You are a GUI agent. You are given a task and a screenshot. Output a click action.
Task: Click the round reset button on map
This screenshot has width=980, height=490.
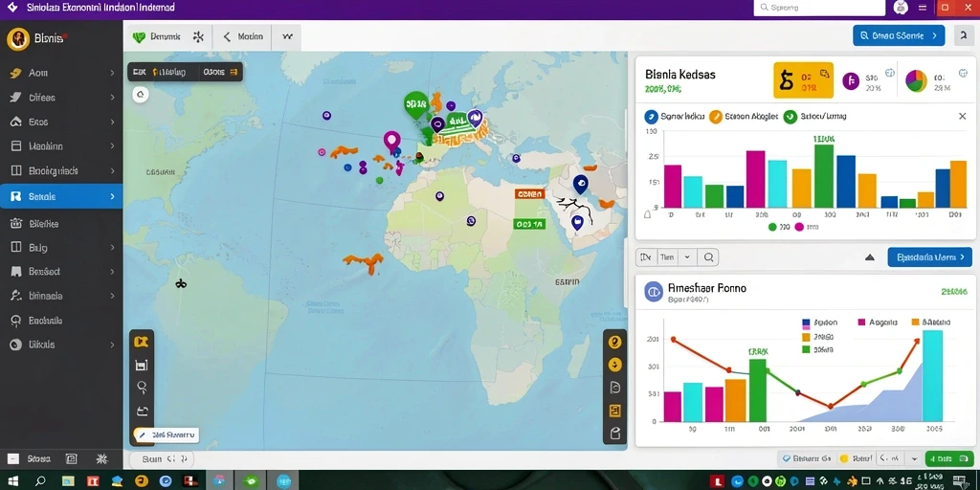pos(141,95)
